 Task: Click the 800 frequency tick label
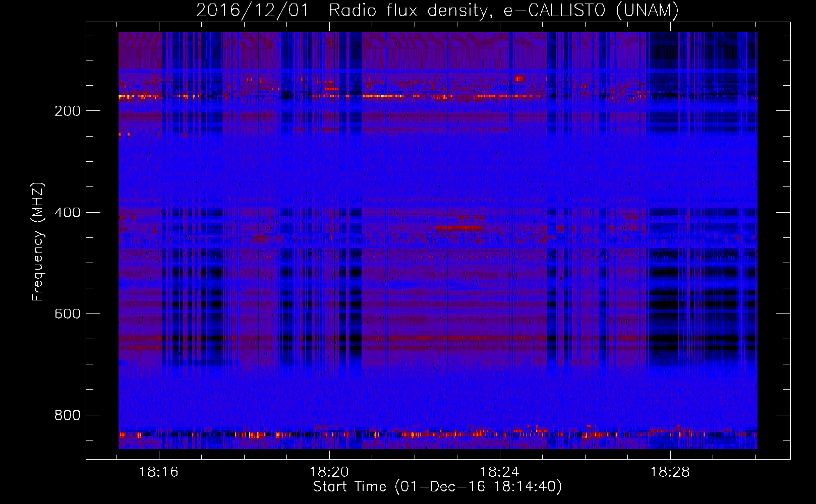(68, 415)
